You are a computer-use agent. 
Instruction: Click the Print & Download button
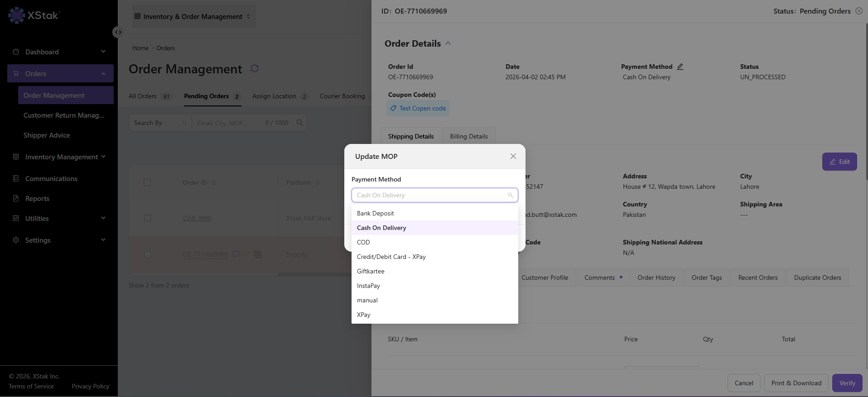[x=796, y=383]
